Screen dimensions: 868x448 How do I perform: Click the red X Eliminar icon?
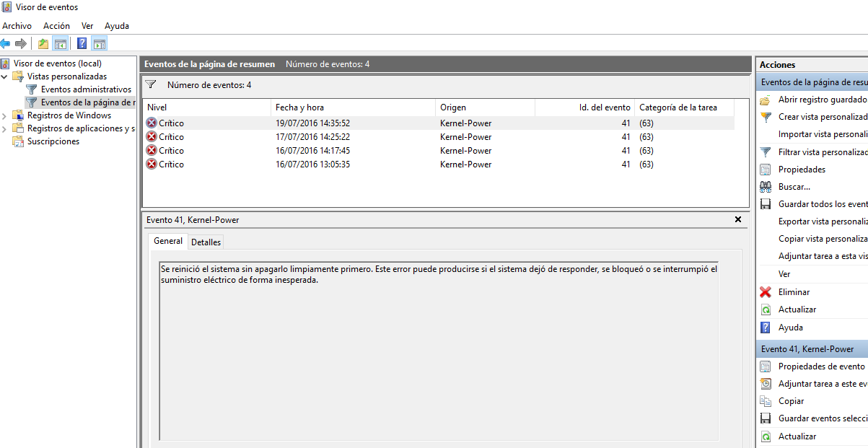pyautogui.click(x=766, y=292)
